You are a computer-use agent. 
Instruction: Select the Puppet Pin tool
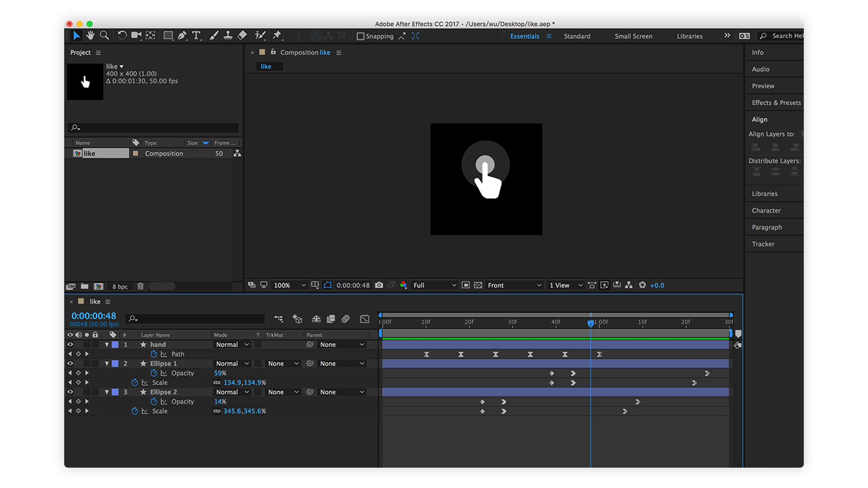click(x=277, y=36)
